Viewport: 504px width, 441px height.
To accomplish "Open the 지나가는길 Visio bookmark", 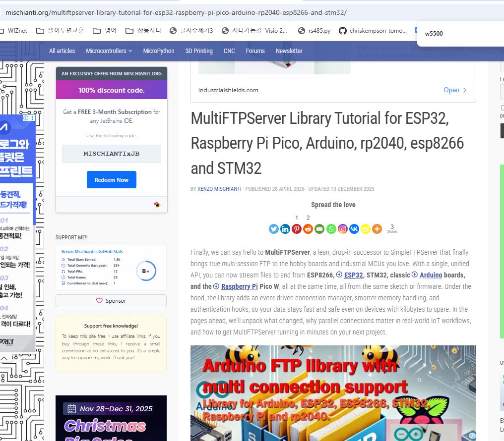I will click(x=254, y=31).
